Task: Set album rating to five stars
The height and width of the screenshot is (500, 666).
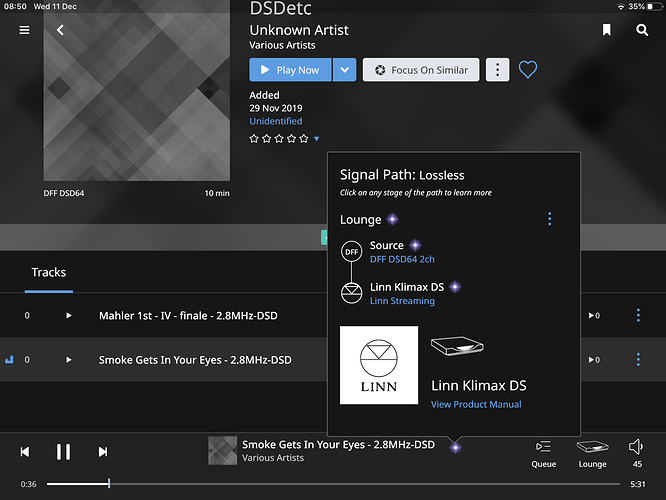Action: [303, 138]
